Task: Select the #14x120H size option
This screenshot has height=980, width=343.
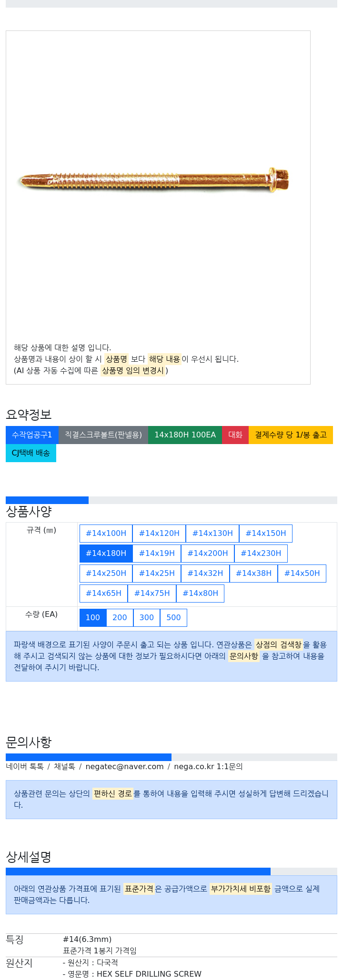Action: click(159, 534)
